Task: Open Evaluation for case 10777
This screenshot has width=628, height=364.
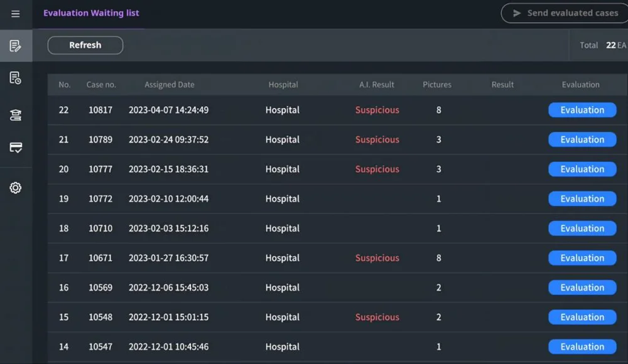Action: 582,169
